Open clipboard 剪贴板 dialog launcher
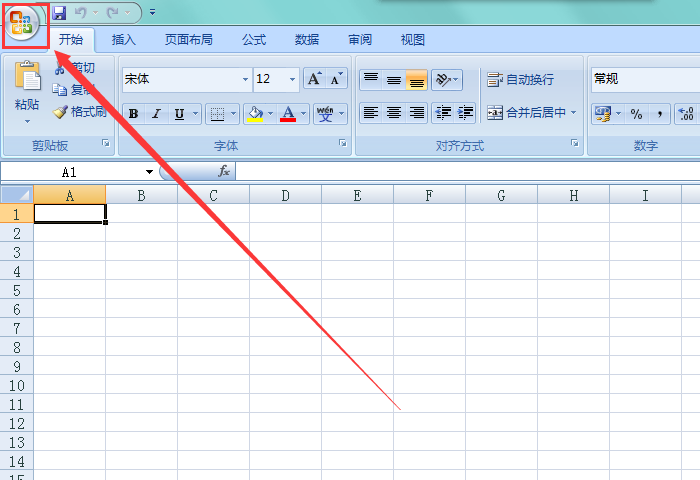700x480 pixels. (x=106, y=143)
